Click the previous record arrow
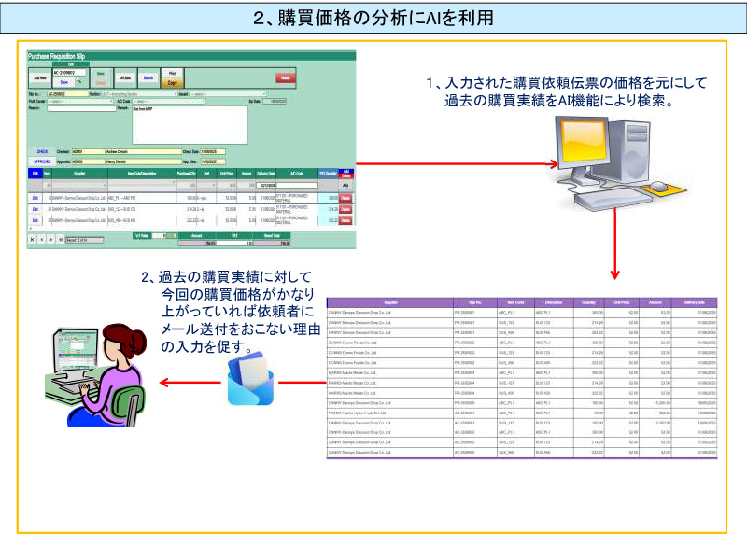 pyautogui.click(x=42, y=239)
